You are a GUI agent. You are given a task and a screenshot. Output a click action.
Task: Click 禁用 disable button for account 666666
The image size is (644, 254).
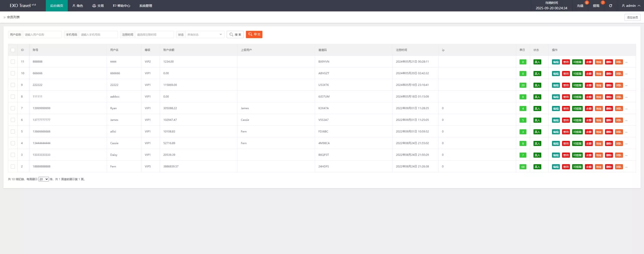(566, 74)
